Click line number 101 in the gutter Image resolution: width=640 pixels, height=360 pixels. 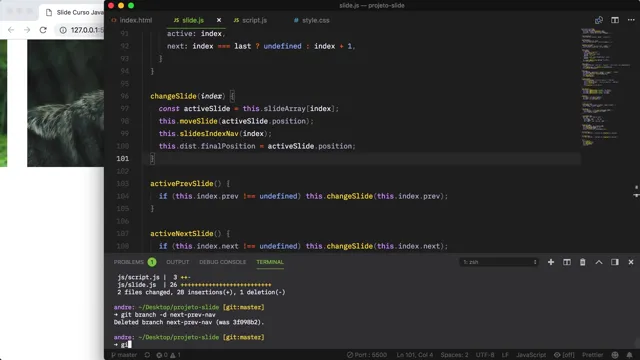[122, 158]
